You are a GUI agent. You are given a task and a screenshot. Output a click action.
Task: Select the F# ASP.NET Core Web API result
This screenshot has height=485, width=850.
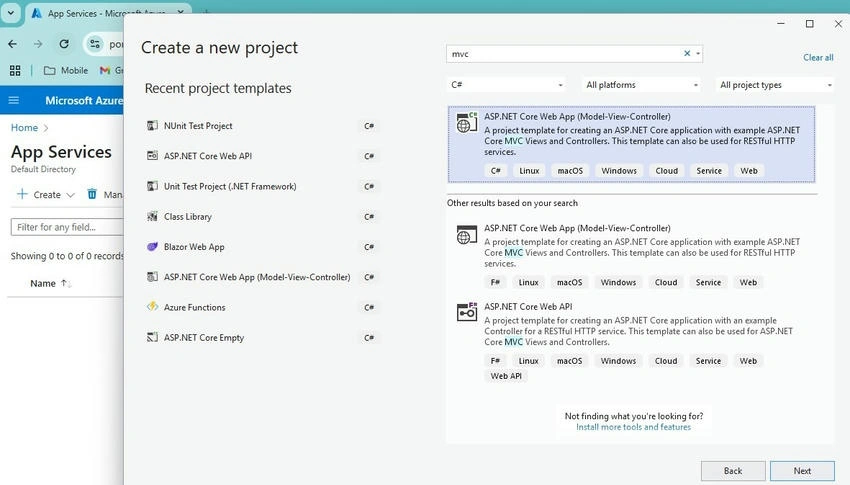[x=632, y=341]
